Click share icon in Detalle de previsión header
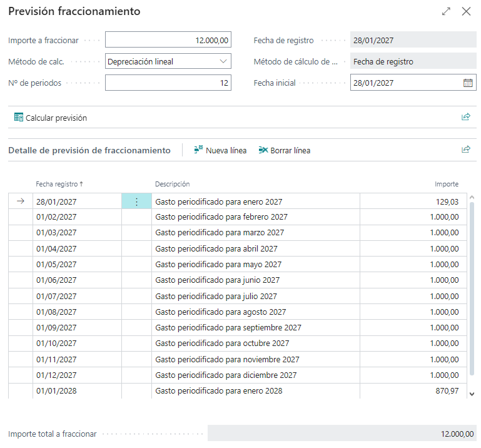This screenshot has height=448, width=481. click(x=465, y=150)
